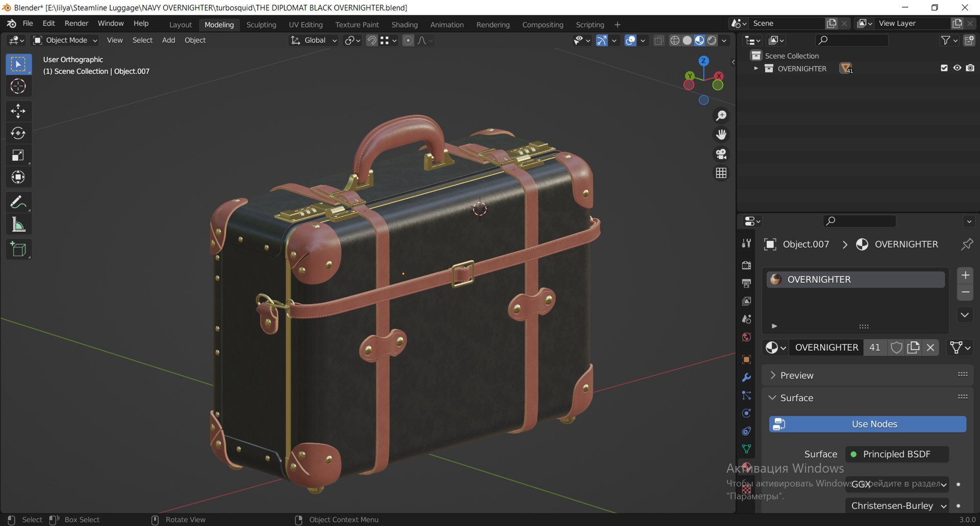Open the Physics properties tab

coord(746,413)
